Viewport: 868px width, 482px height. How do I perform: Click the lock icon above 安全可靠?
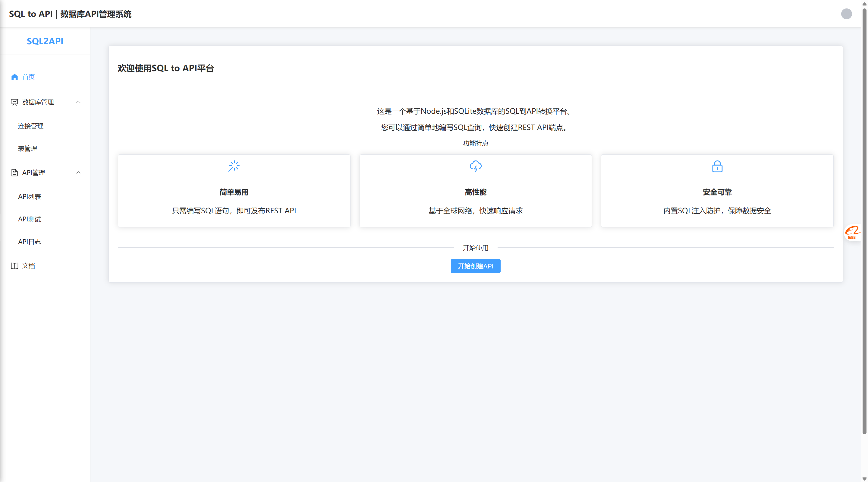click(717, 166)
